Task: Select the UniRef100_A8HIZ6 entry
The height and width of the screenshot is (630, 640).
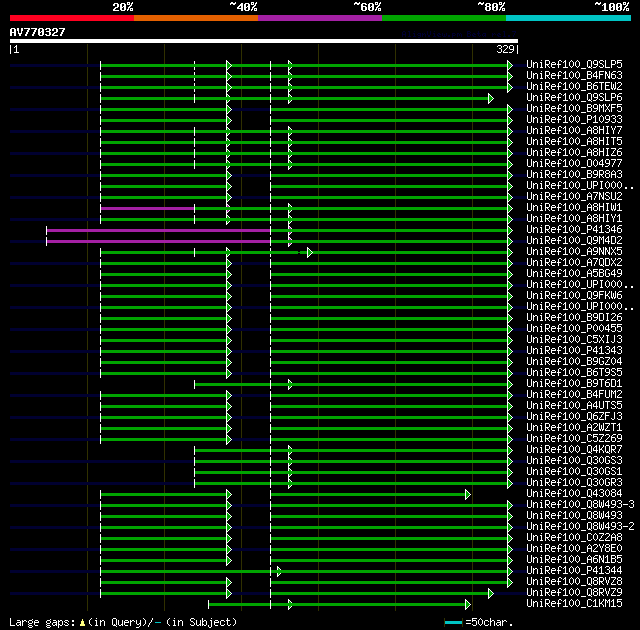Action: (x=574, y=153)
